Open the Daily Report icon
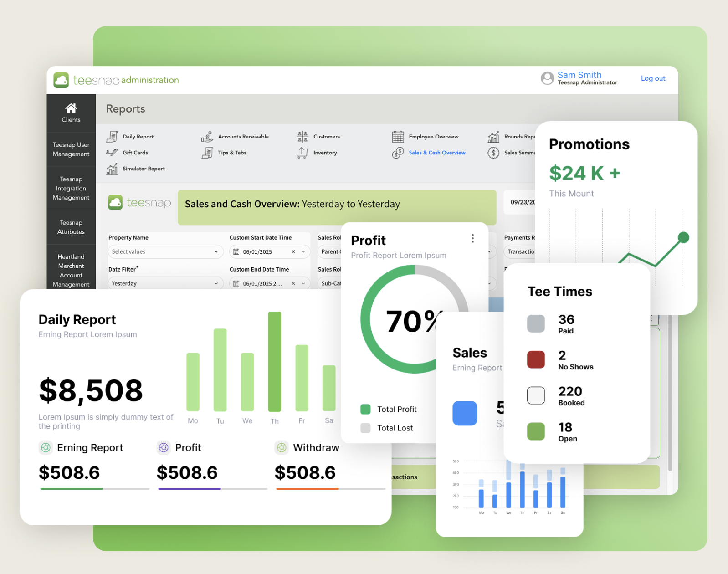Viewport: 728px width, 574px height. 112,137
